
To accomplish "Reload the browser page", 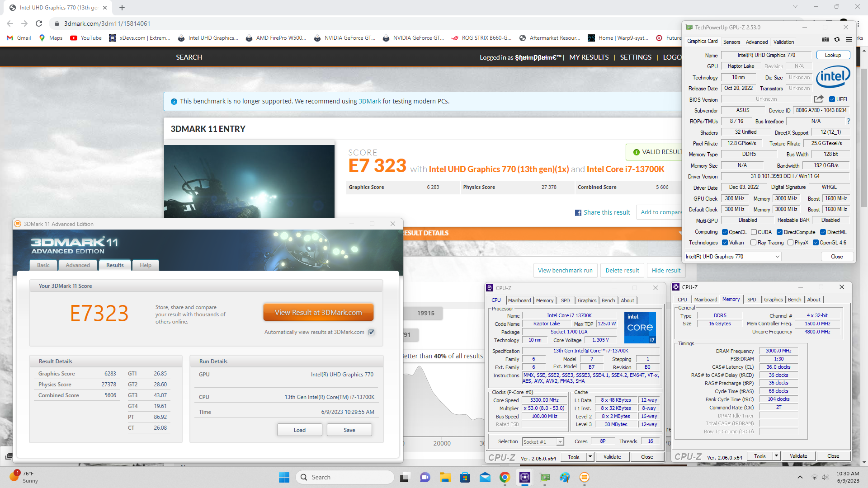I will pos(39,23).
